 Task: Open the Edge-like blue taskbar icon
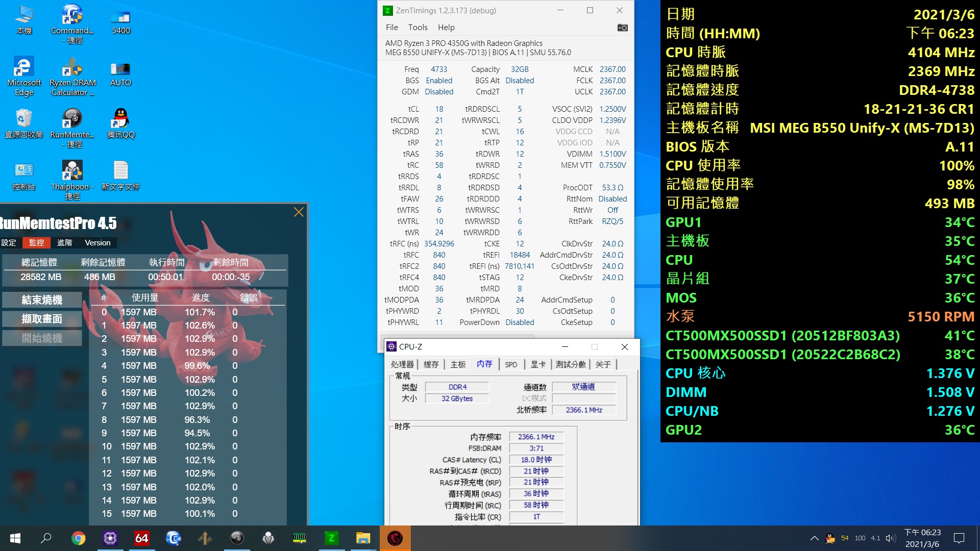pos(173,538)
